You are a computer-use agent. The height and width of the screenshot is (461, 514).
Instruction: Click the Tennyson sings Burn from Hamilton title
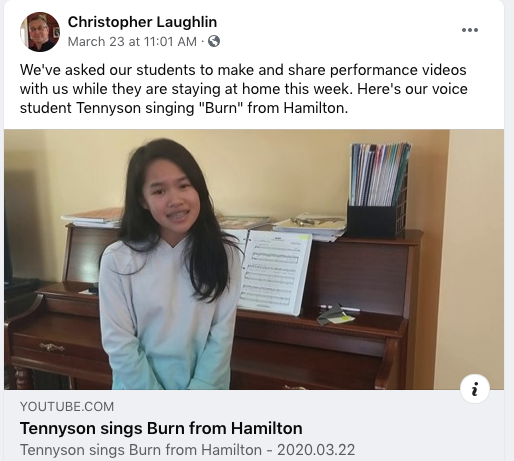(161, 428)
